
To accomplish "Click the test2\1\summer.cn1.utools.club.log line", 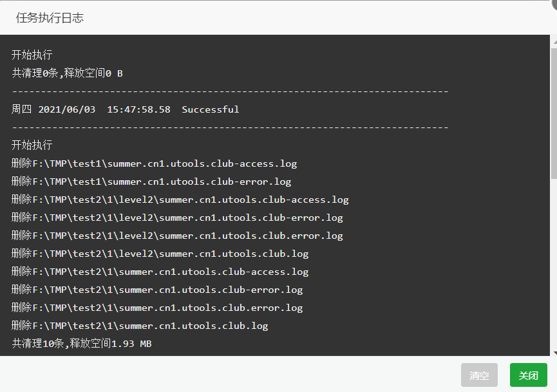I will tap(140, 326).
